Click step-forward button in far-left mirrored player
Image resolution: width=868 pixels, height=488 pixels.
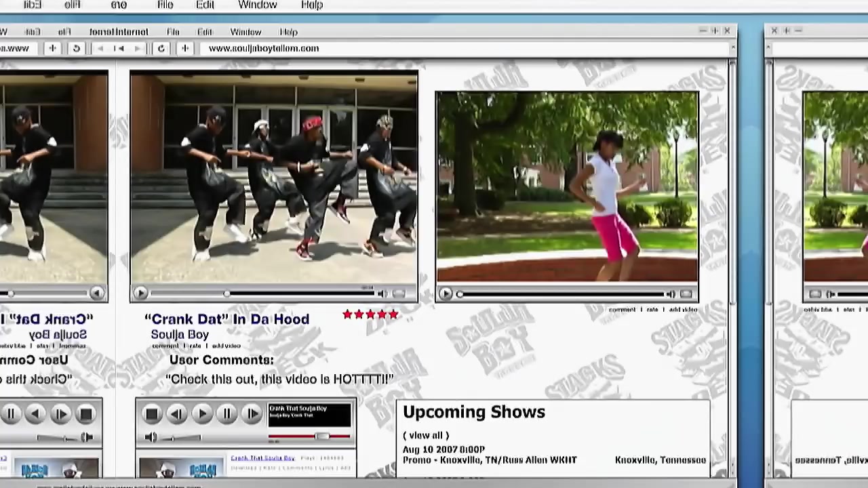click(x=60, y=413)
